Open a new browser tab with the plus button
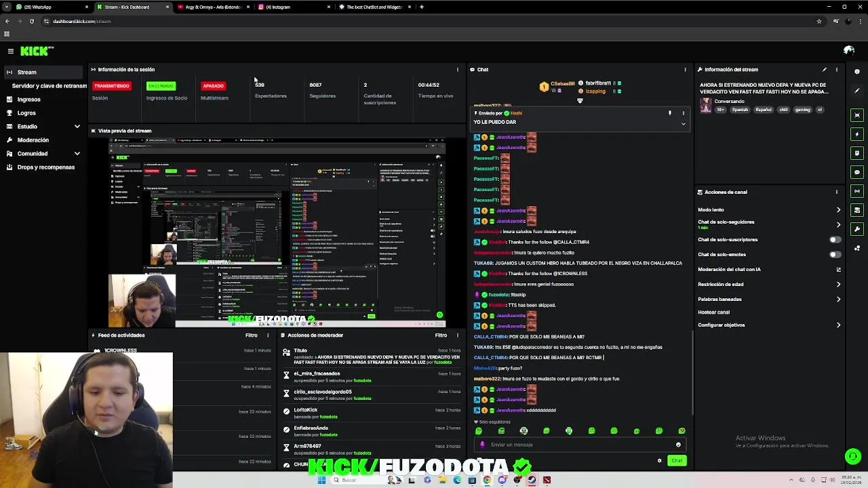Viewport: 868px width, 488px height. [x=422, y=7]
